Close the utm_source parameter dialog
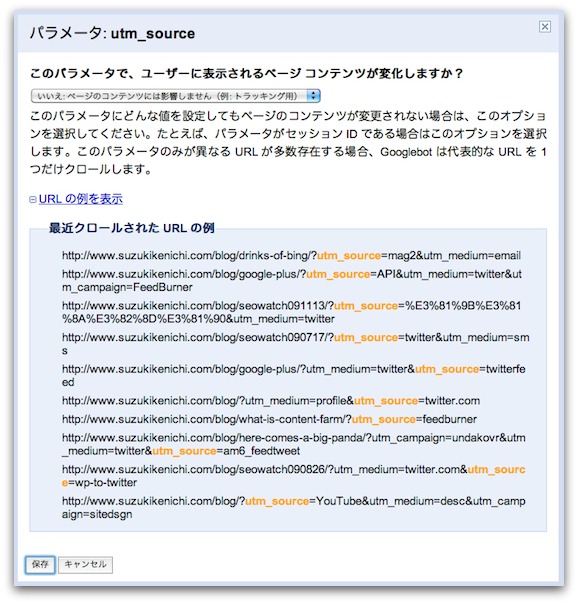Viewport: 578px width, 604px height. tap(544, 27)
